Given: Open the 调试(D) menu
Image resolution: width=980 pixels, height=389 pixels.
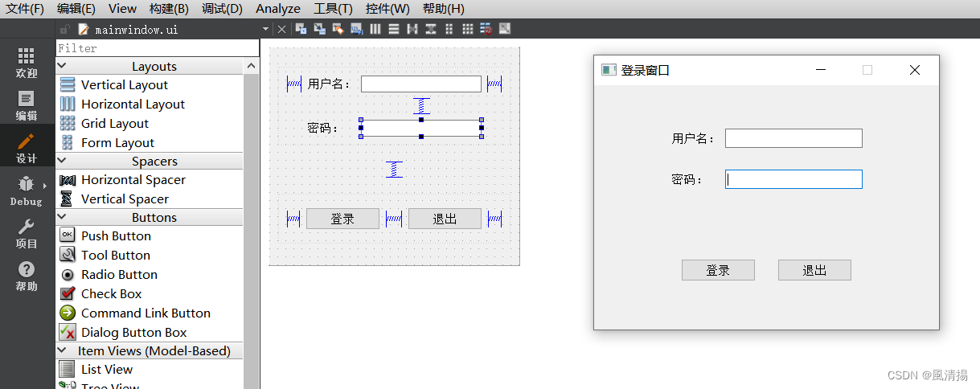Looking at the screenshot, I should (222, 9).
